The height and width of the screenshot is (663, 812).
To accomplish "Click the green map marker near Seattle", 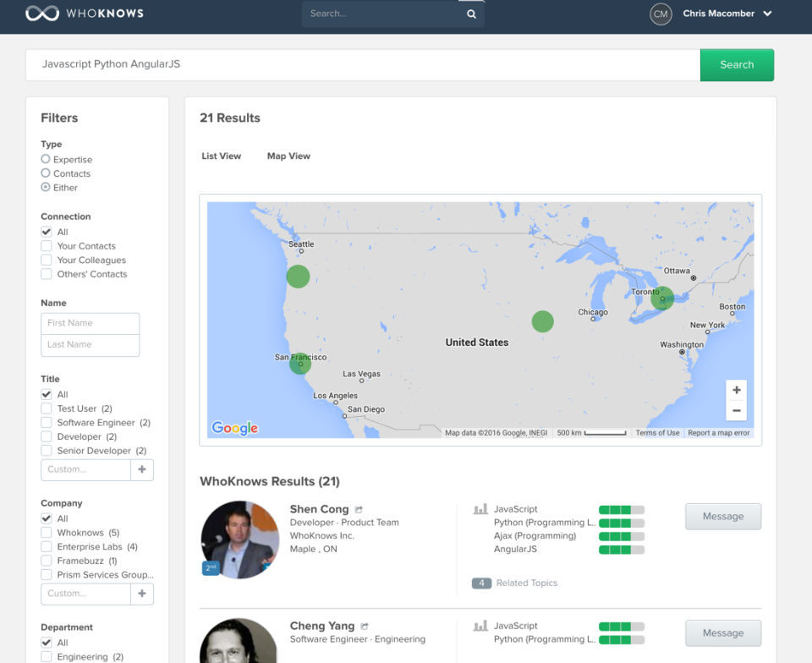I will coord(298,277).
